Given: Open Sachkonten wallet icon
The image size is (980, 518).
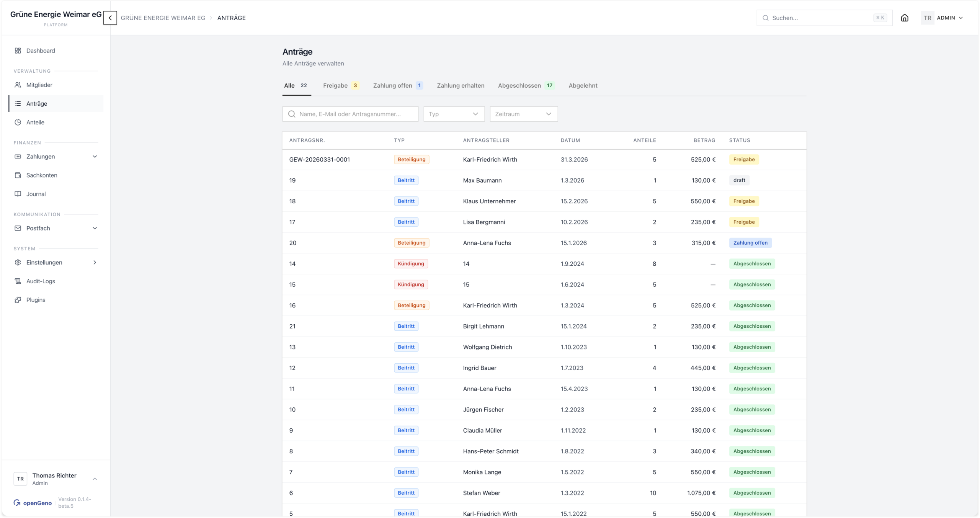Looking at the screenshot, I should [x=18, y=175].
